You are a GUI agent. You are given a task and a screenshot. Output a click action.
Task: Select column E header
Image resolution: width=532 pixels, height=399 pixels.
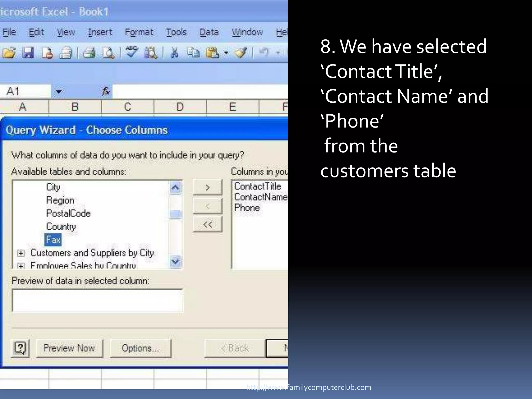(x=233, y=107)
